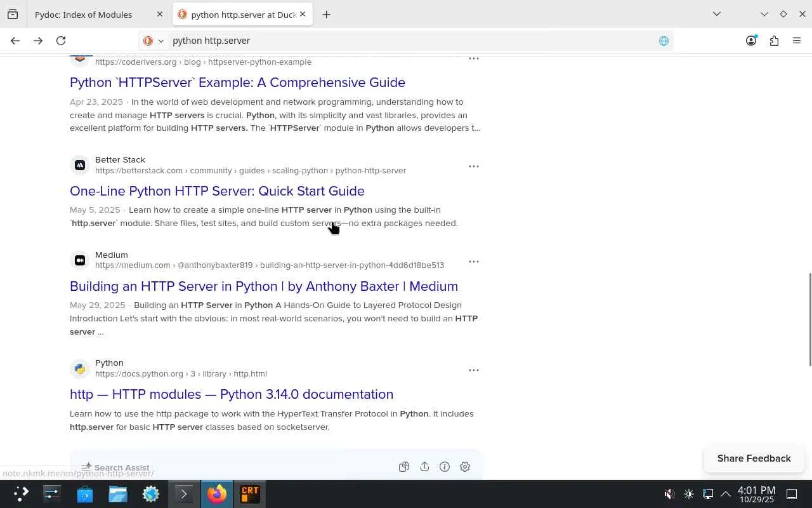Click the show desktop button at the taskbar end

click(x=792, y=494)
